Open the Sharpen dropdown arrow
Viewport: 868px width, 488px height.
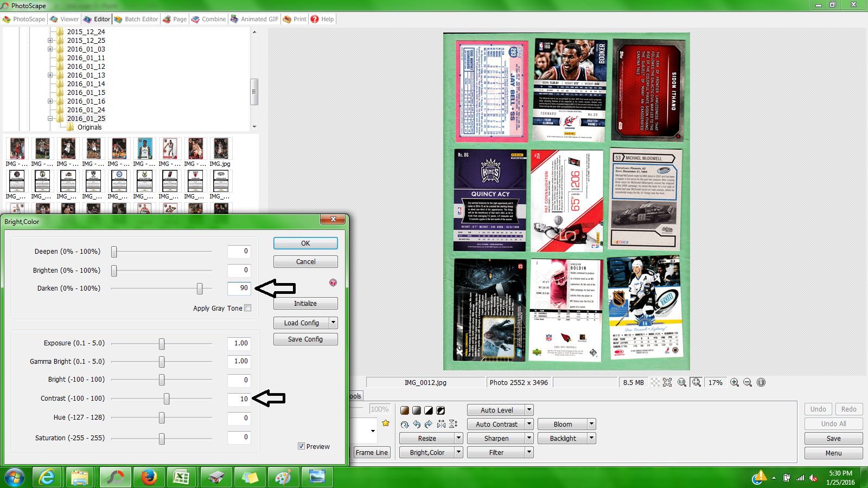tap(529, 438)
